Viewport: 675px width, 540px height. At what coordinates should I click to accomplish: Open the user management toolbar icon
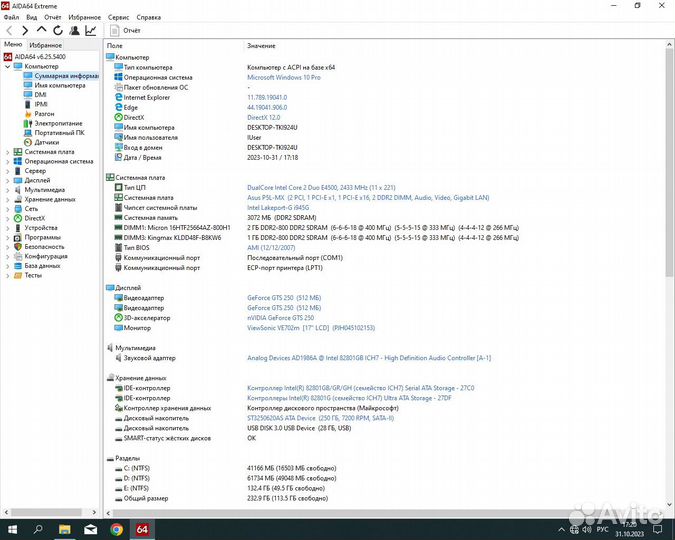click(74, 31)
